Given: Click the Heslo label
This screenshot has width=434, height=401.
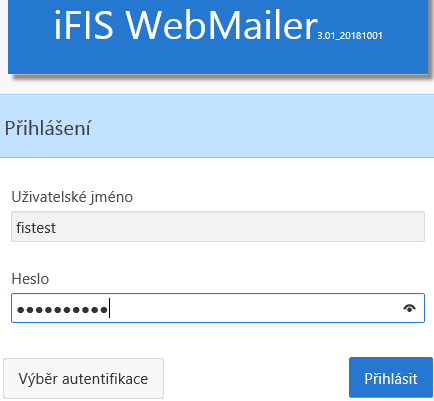Looking at the screenshot, I should (30, 279).
